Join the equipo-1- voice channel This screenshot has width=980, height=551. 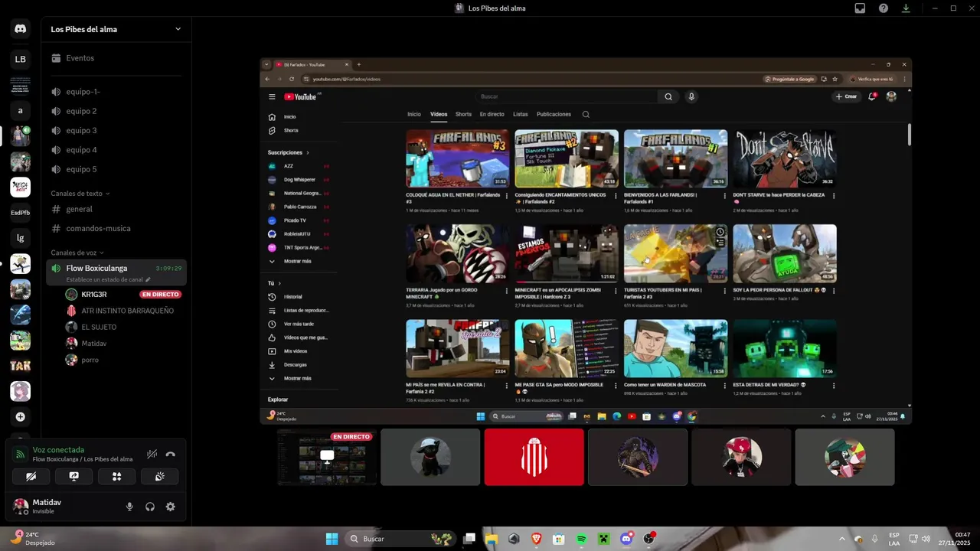click(x=116, y=92)
